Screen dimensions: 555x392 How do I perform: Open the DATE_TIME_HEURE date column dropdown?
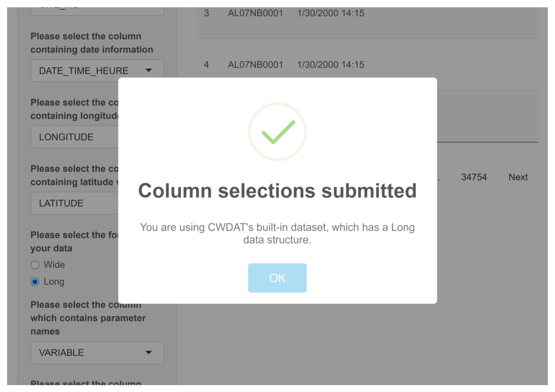pos(97,71)
